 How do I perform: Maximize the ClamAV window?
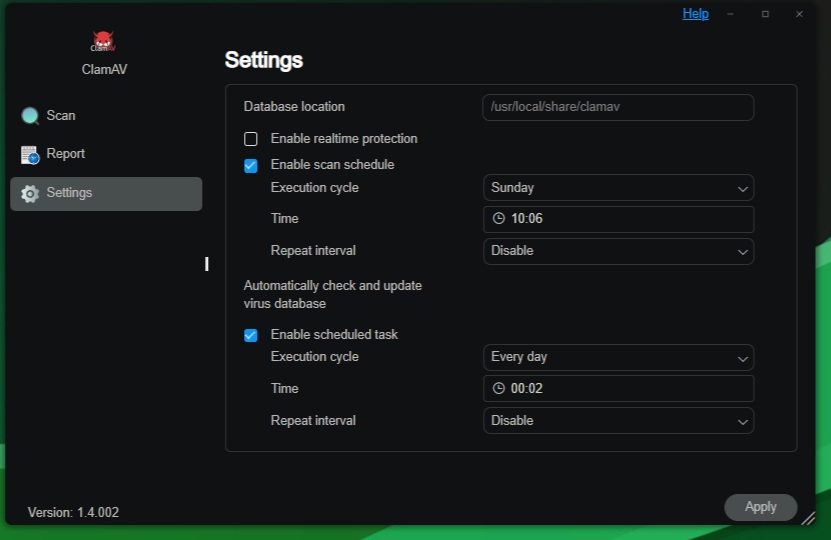pos(765,14)
